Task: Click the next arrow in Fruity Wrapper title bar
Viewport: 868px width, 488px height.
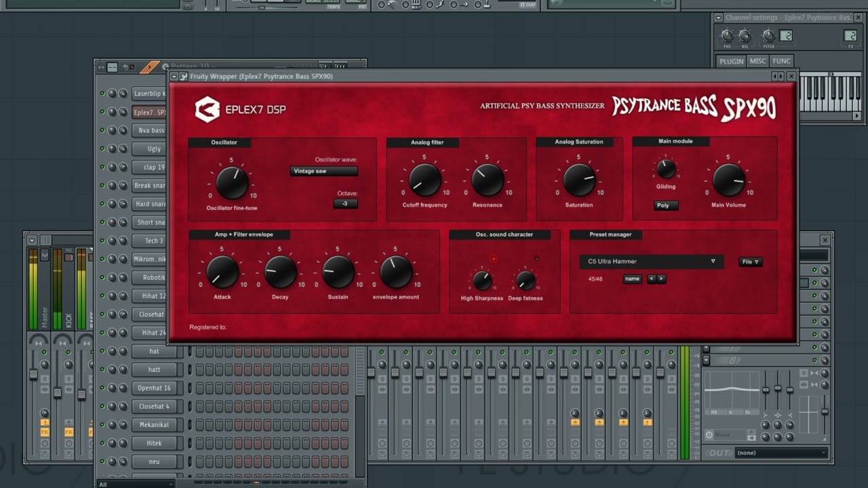Action: (x=782, y=77)
